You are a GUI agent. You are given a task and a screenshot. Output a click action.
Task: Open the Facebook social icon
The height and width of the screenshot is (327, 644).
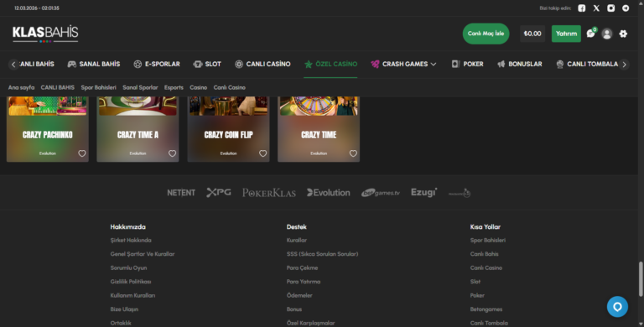(x=582, y=8)
